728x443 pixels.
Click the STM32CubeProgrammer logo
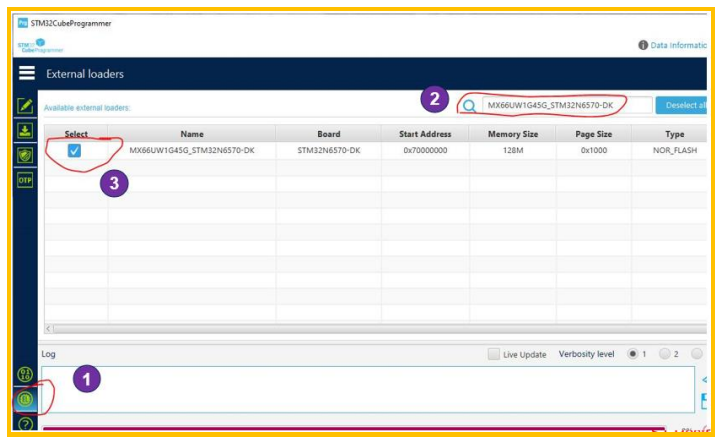coord(40,46)
